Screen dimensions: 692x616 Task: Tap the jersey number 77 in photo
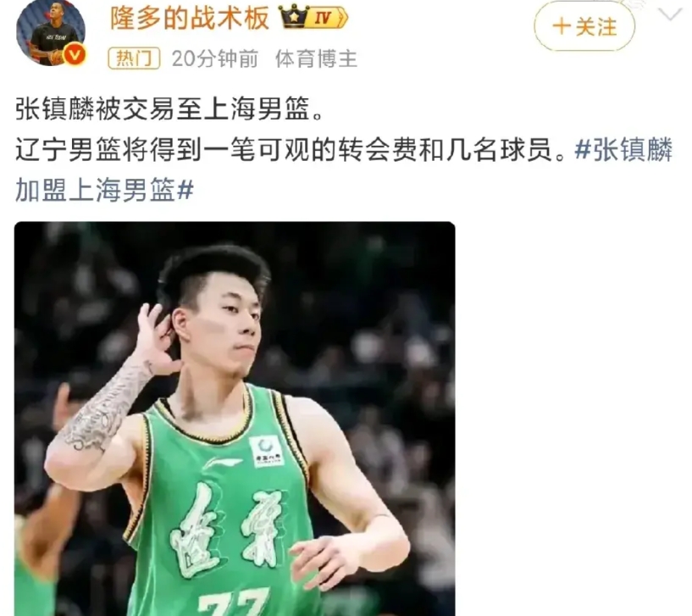click(x=234, y=602)
